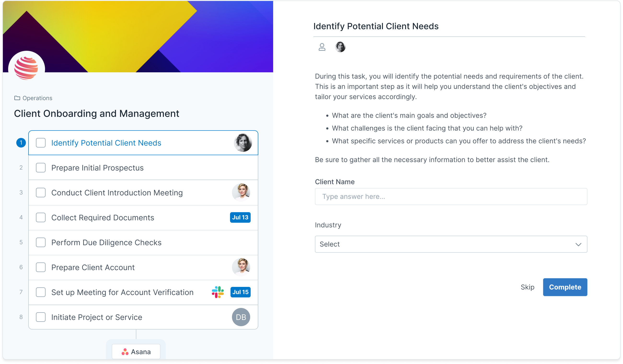Mark Perform Due Diligence Checks as done
This screenshot has height=364, width=623.
[41, 242]
